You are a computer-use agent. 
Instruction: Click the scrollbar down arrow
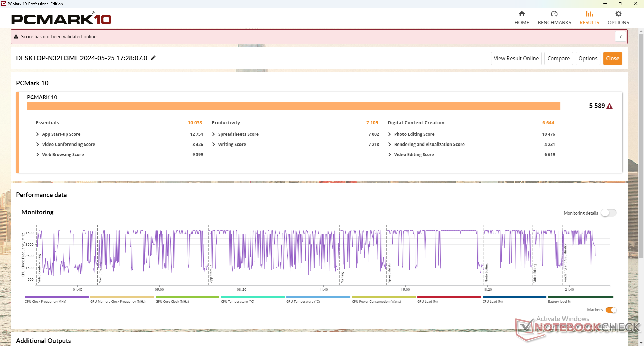point(641,343)
